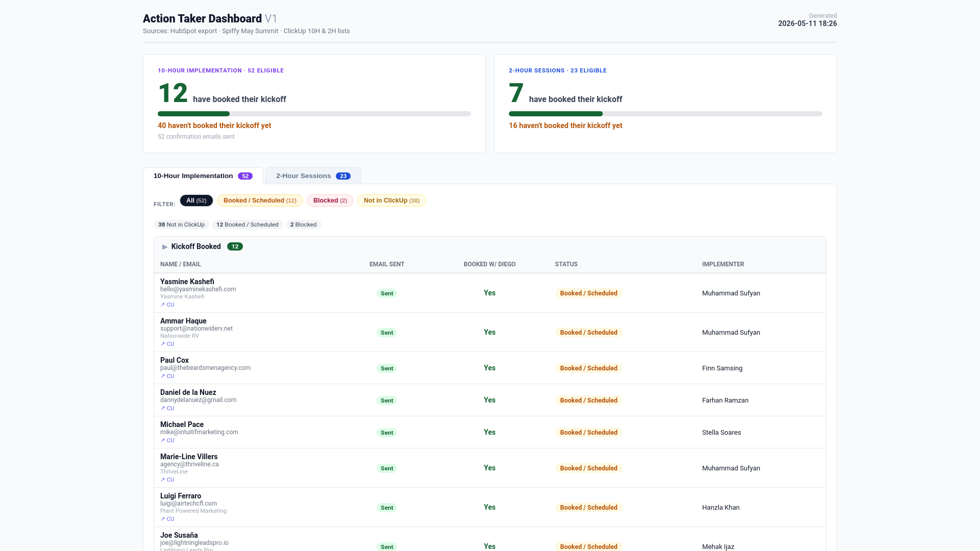Click the 12 Booked / Scheduled summary chip
This screenshot has height=551, width=980.
(x=248, y=224)
